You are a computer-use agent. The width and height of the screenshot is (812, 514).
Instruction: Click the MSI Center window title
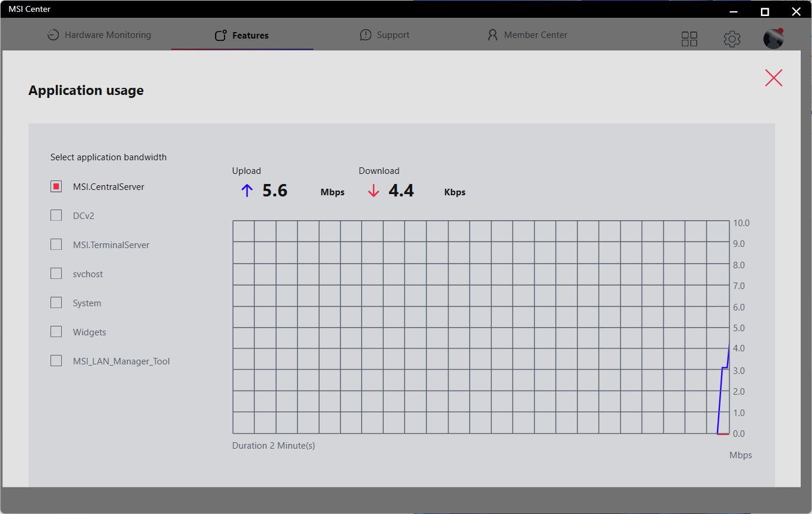click(x=30, y=9)
